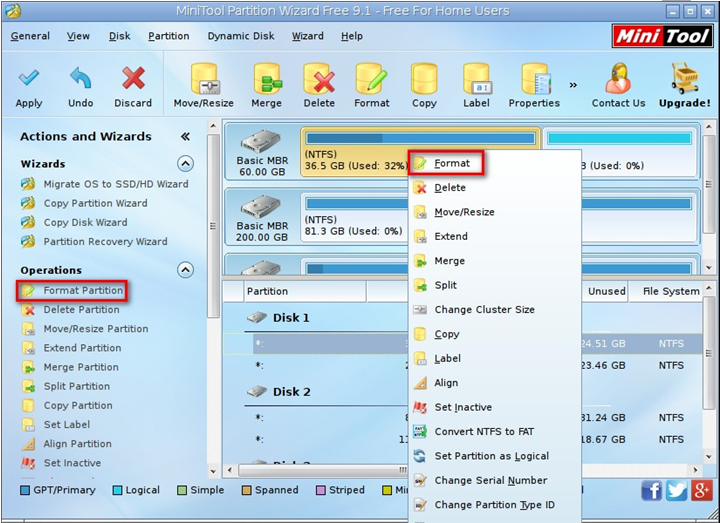Choose Delete in the context menu
The image size is (720, 523).
[495, 188]
